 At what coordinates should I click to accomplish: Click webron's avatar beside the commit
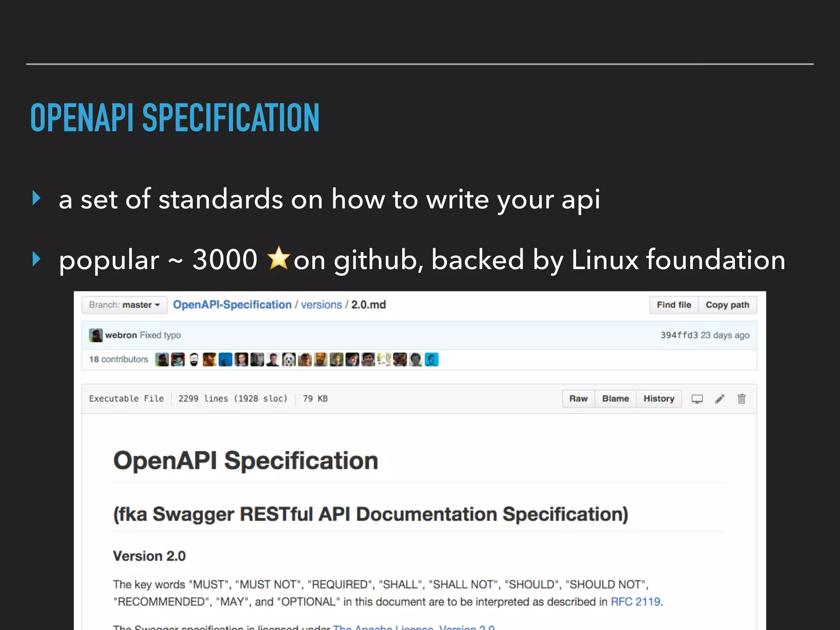[96, 335]
